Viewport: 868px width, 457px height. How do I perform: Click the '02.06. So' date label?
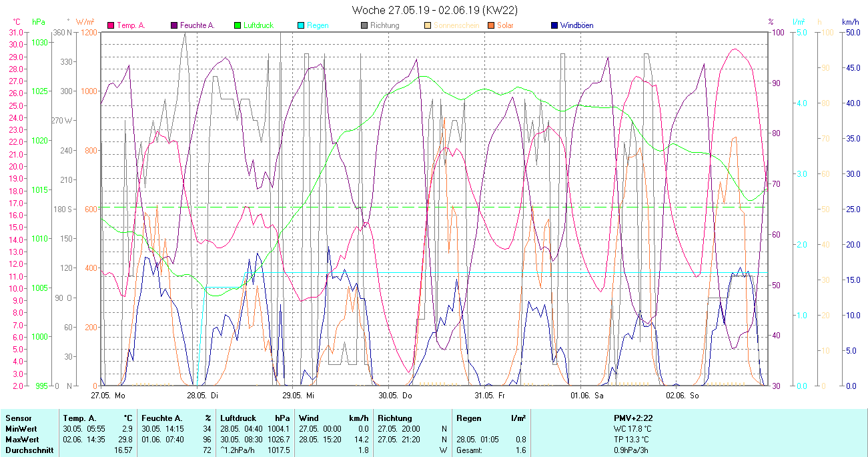tap(682, 396)
